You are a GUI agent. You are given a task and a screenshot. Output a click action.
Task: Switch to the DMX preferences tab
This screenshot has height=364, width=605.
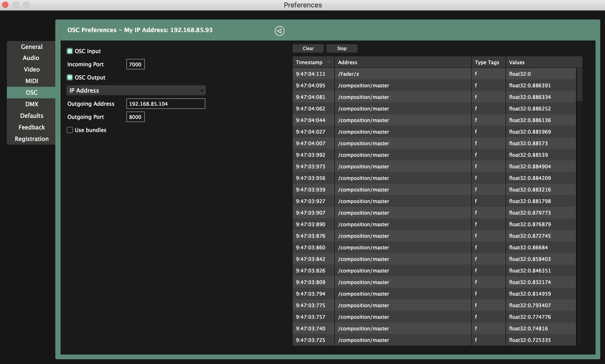point(32,104)
